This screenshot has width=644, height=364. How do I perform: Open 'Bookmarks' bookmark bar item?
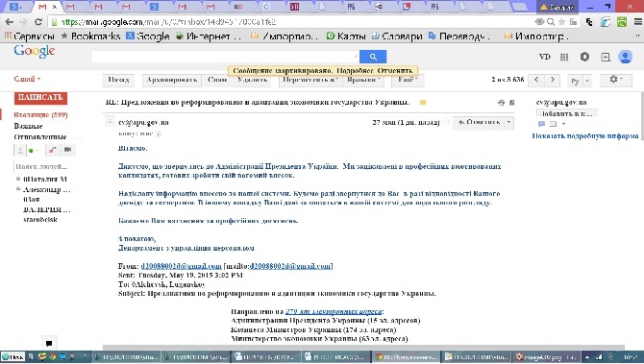click(x=90, y=36)
